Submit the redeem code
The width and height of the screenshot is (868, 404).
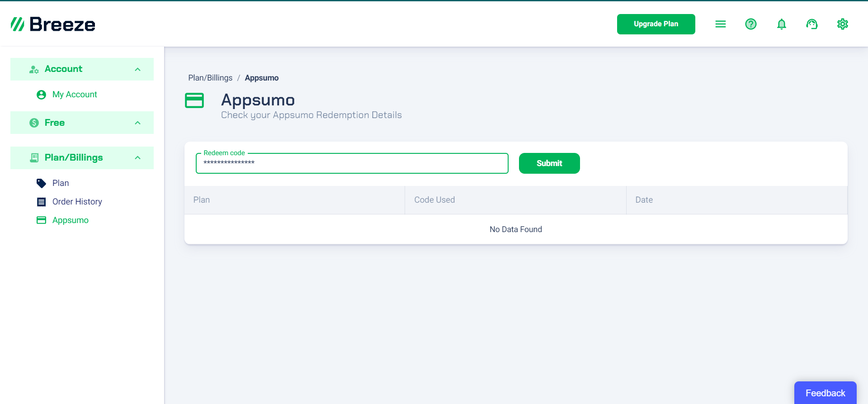(549, 163)
